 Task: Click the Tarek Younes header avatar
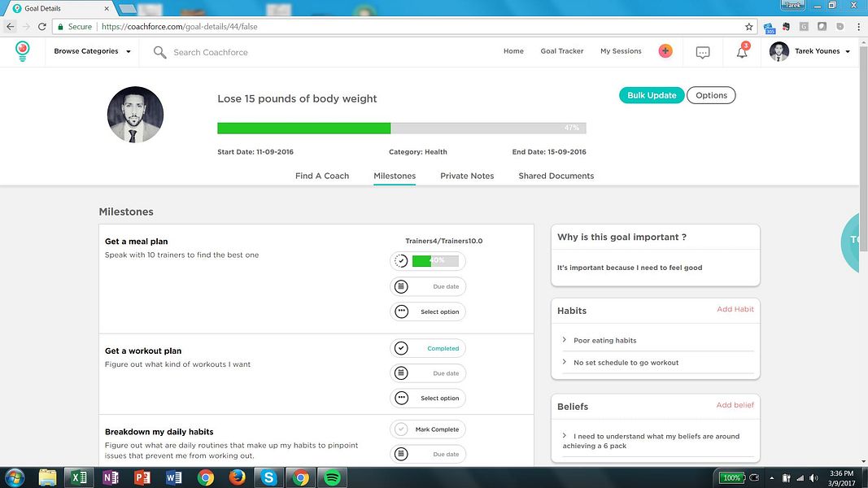[779, 51]
